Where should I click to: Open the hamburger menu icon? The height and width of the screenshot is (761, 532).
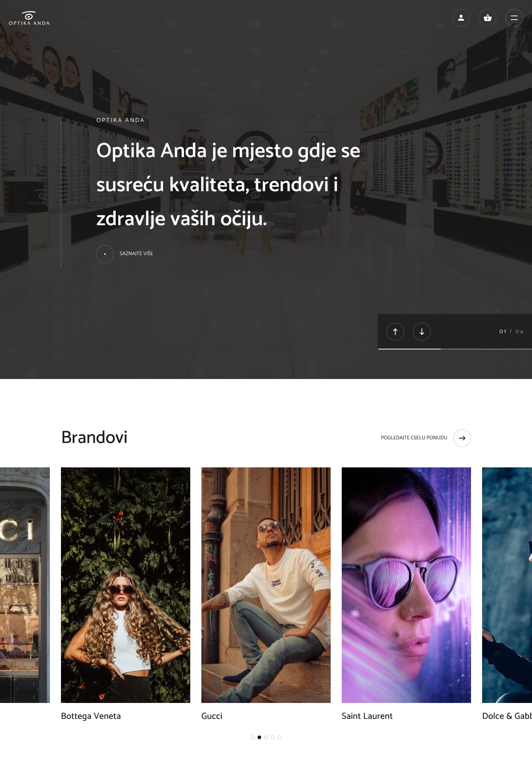pos(514,18)
